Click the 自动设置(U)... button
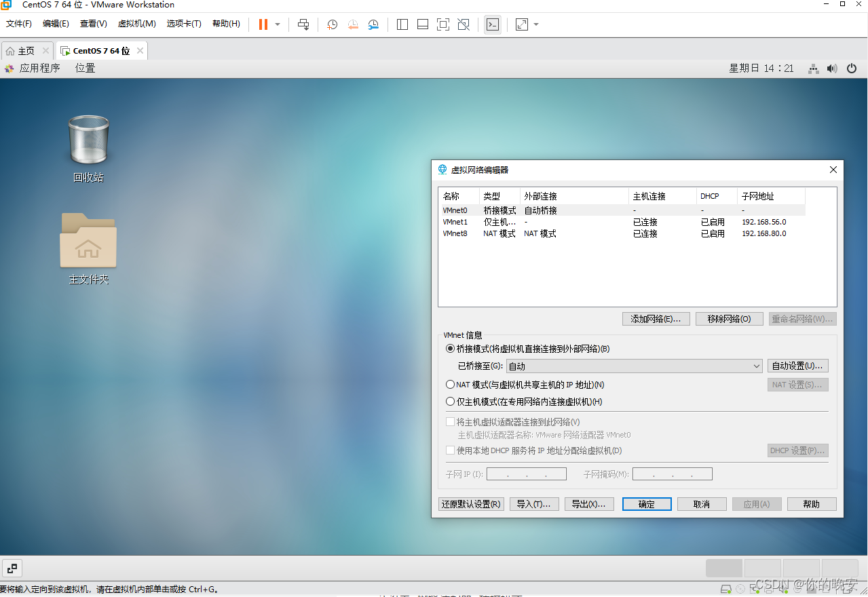 (x=799, y=366)
